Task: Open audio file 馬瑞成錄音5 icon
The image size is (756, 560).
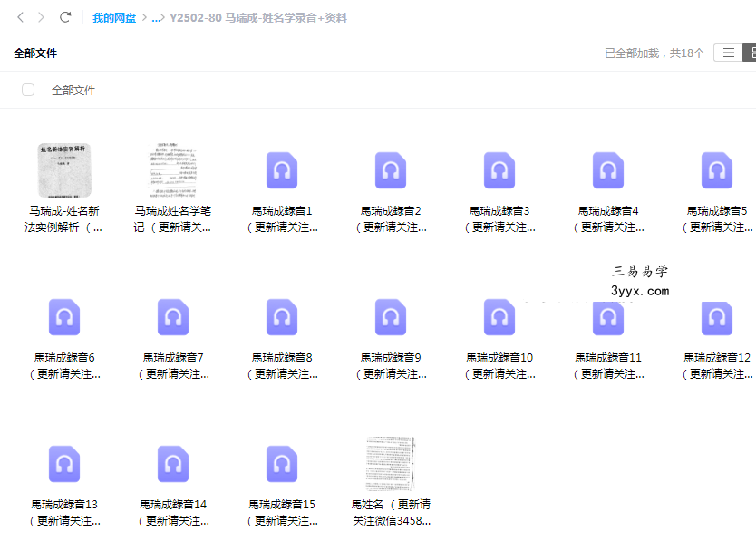Action: (x=717, y=170)
